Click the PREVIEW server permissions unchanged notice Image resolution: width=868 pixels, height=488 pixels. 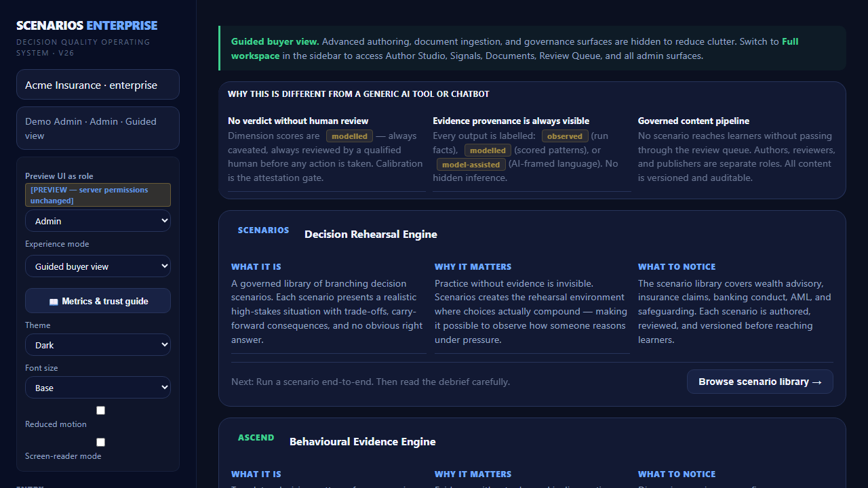(98, 195)
